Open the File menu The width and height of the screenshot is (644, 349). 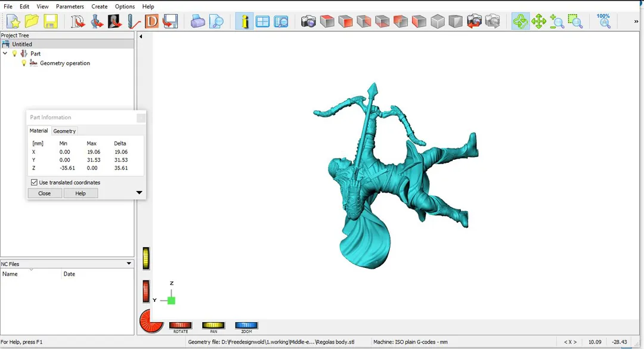click(x=8, y=7)
